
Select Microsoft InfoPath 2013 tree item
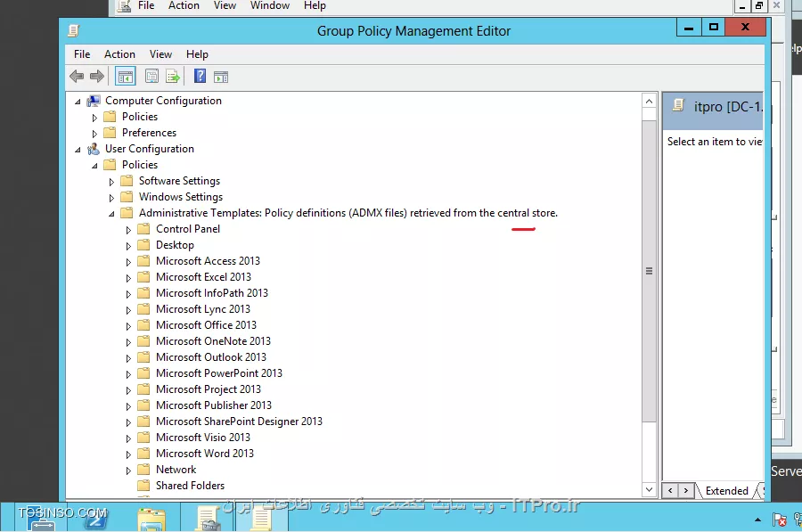coord(212,293)
